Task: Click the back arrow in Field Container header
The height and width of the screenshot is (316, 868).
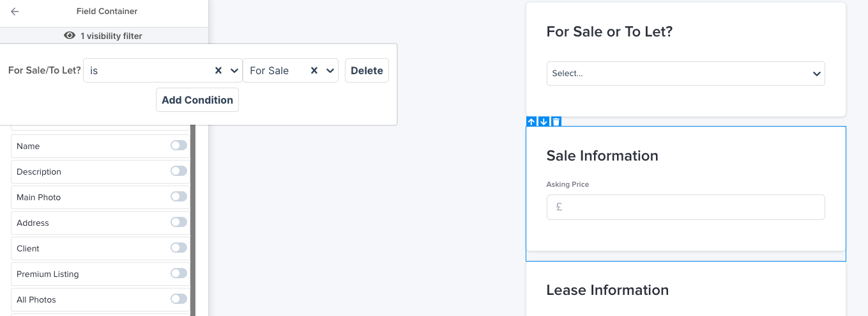Action: [x=15, y=12]
